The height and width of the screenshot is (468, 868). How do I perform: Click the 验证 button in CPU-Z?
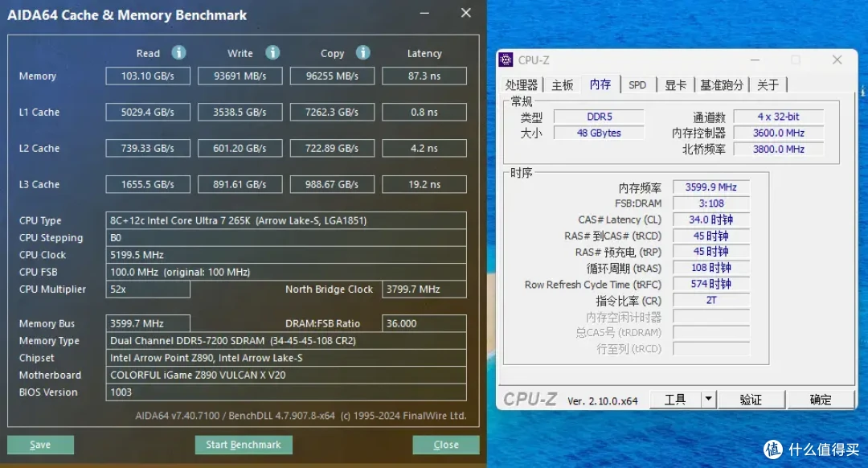click(751, 399)
